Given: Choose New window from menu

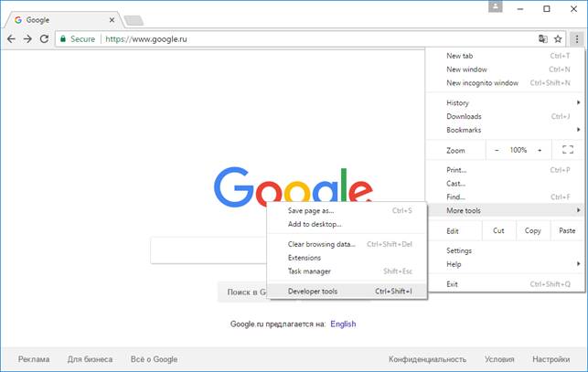Looking at the screenshot, I should [x=505, y=69].
